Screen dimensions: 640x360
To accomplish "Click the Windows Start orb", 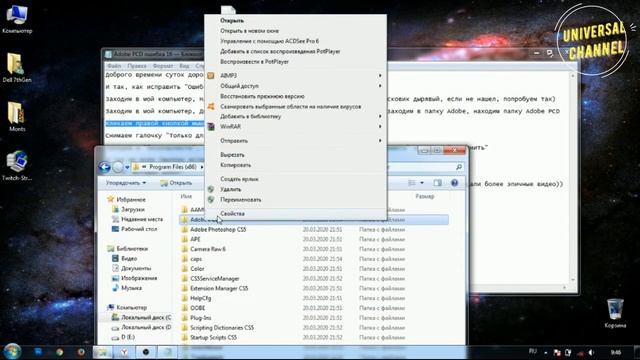I will (x=12, y=351).
